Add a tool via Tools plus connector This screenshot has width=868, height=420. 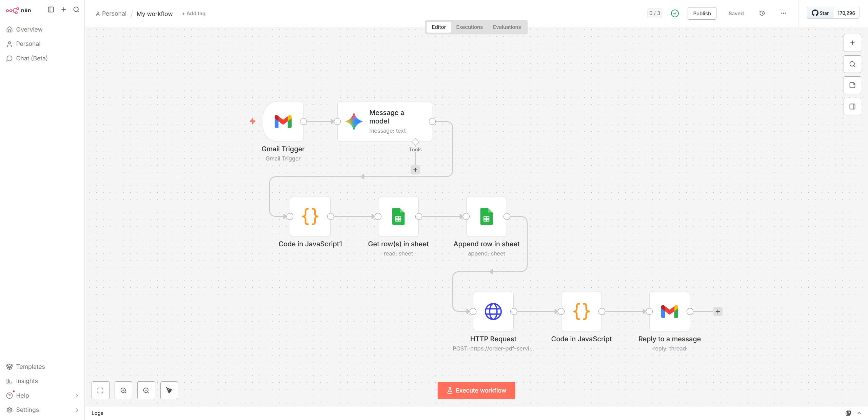pyautogui.click(x=415, y=170)
